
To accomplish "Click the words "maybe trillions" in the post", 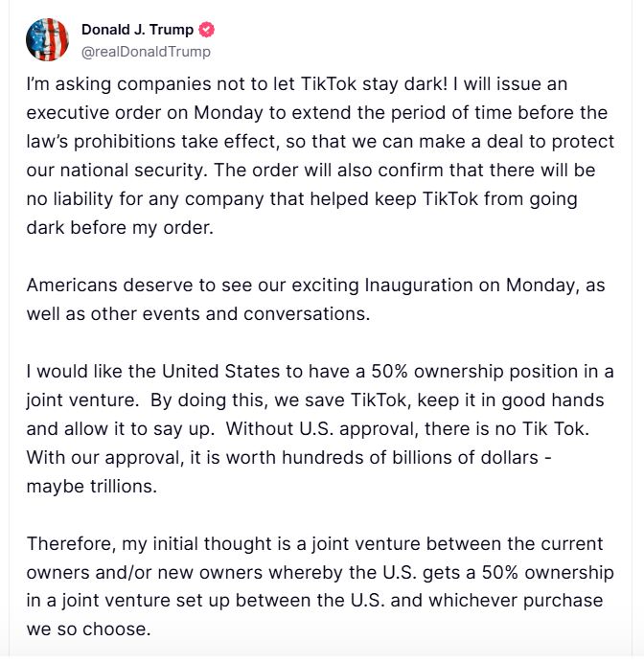I will [91, 487].
